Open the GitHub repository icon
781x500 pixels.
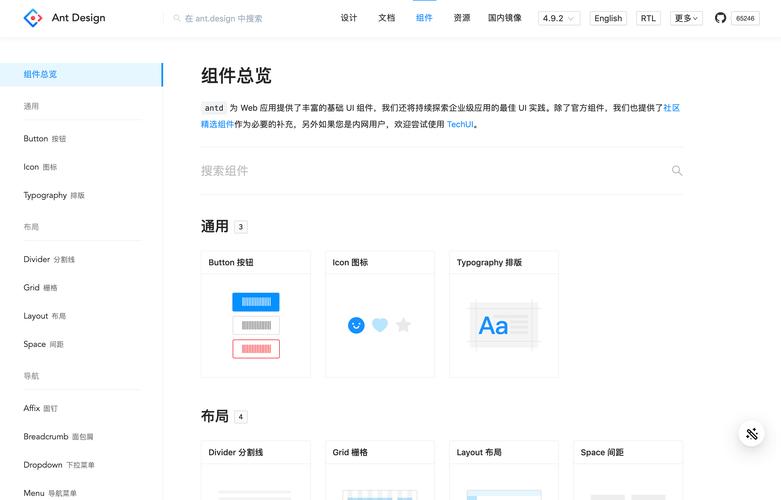pyautogui.click(x=720, y=18)
